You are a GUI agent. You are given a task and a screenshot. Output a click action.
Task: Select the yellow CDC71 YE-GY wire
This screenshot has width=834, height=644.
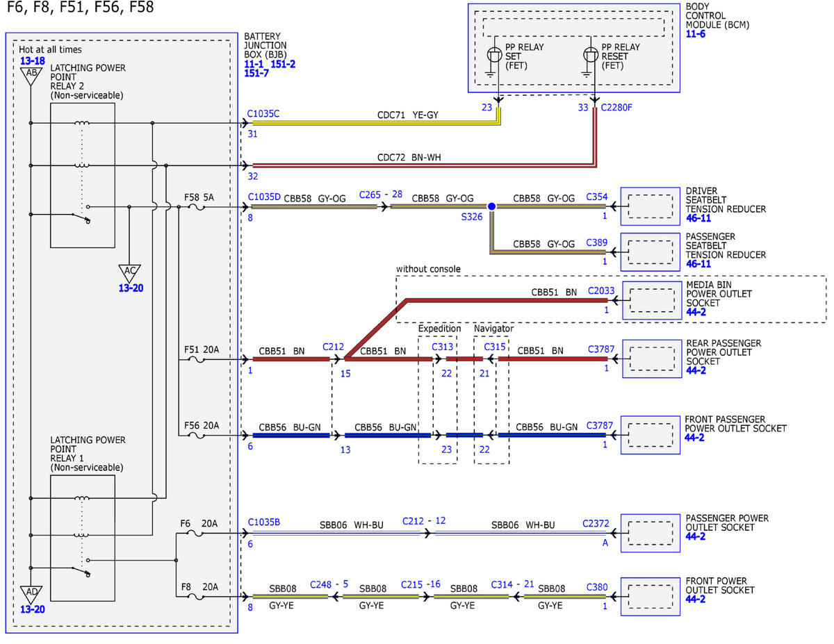click(x=376, y=122)
